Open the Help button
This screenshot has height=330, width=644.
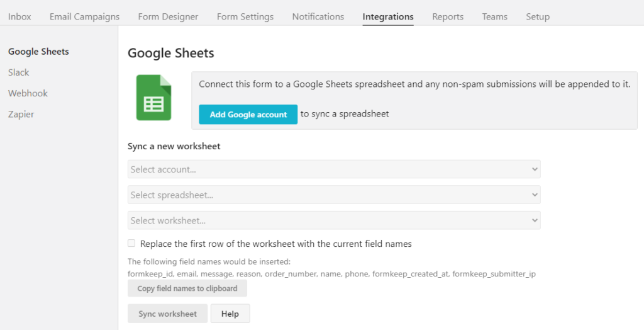click(230, 314)
